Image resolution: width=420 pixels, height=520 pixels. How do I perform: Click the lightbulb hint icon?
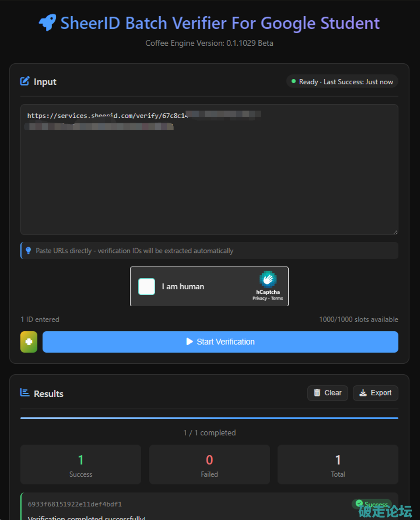[28, 251]
